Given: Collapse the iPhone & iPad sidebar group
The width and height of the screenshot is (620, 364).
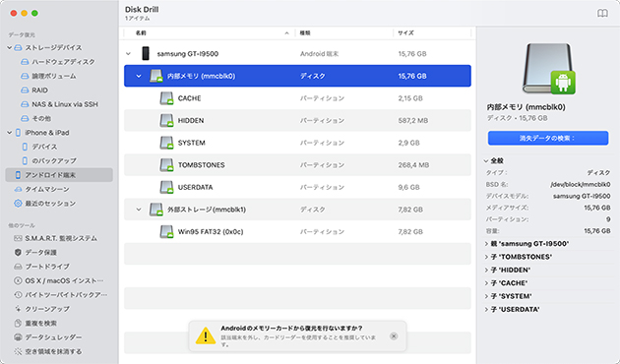Looking at the screenshot, I should (x=9, y=133).
